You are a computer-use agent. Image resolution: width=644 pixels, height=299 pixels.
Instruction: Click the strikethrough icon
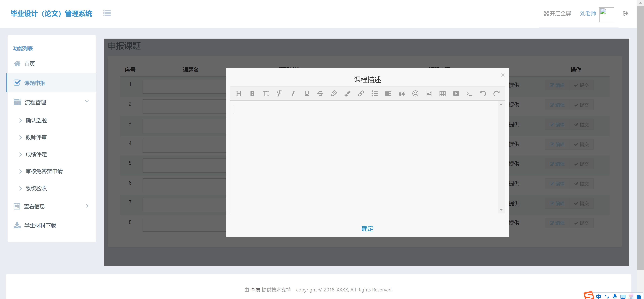[x=320, y=94]
